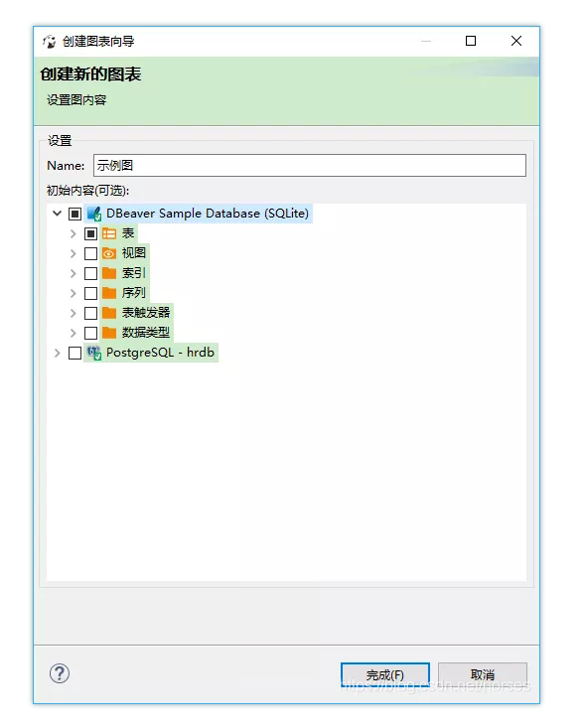This screenshot has width=585, height=728.
Task: Check the 数据类型 checkbox
Action: (91, 333)
